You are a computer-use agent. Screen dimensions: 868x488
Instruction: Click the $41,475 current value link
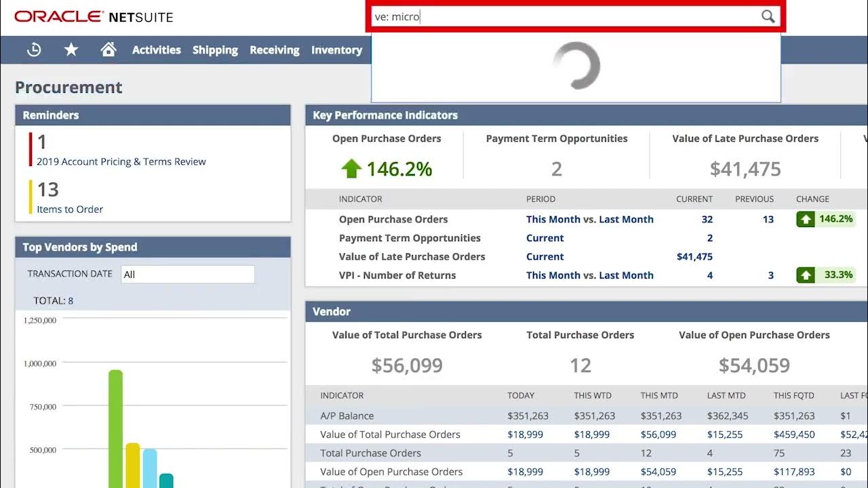(694, 257)
